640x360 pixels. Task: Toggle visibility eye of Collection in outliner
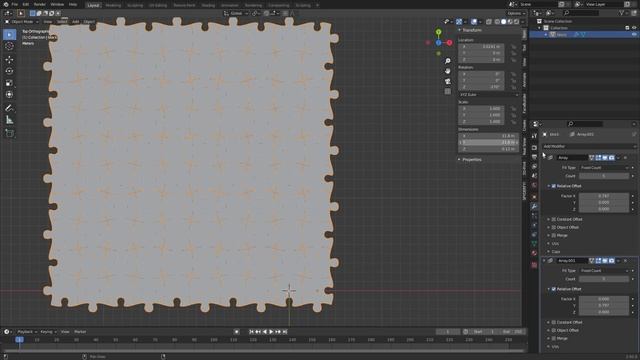coord(634,28)
